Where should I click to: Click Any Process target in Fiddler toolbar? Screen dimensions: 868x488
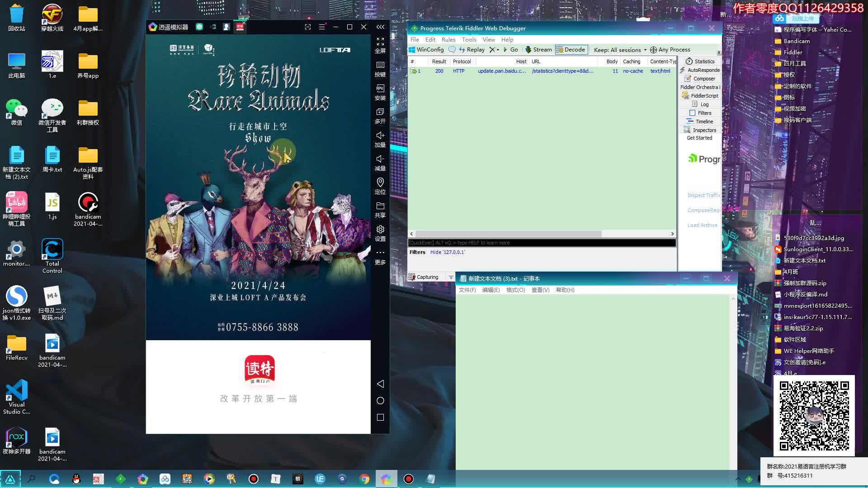[x=670, y=50]
